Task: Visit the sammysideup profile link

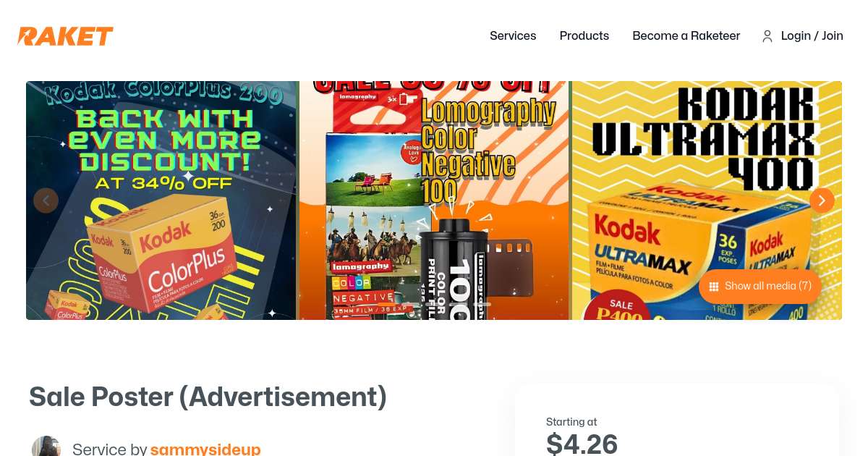Action: point(205,449)
